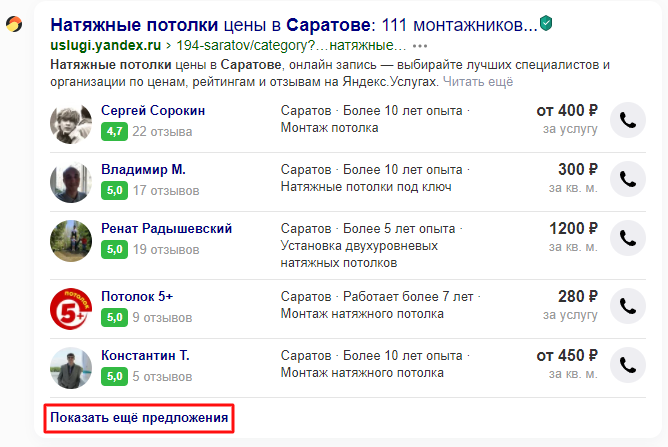Open Константин Т. avatar photo
Screen dimensions: 668x447
point(71,368)
